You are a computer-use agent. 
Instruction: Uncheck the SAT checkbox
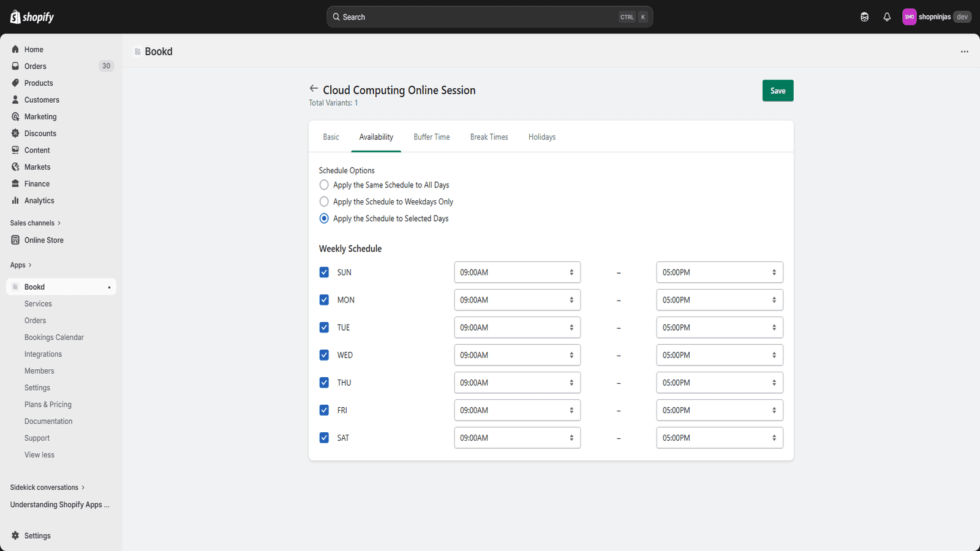point(324,438)
